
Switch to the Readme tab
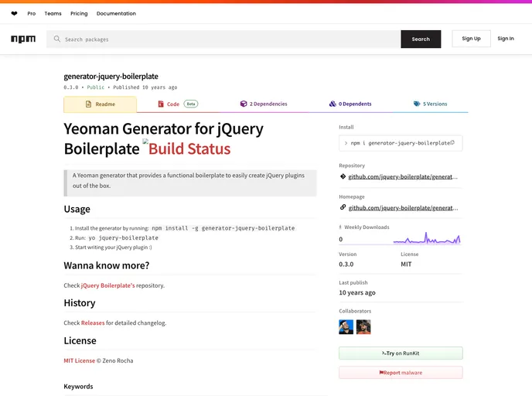point(100,104)
